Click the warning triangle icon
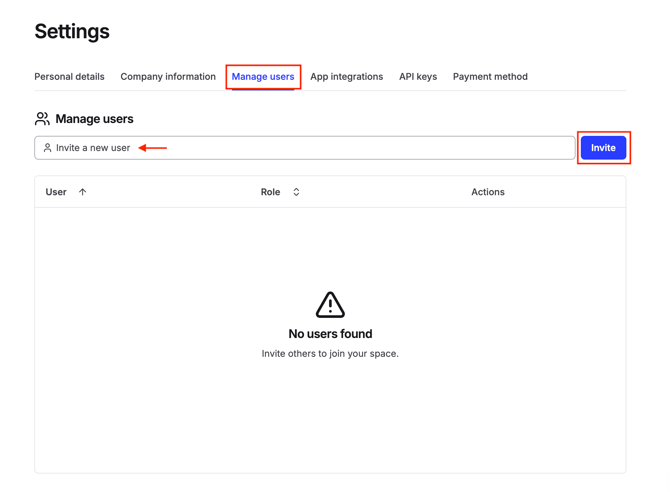Image resolution: width=670 pixels, height=492 pixels. 330,305
